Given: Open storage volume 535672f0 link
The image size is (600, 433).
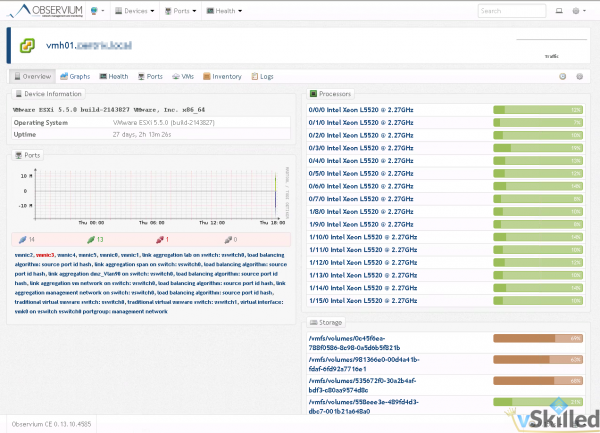Looking at the screenshot, I should (362, 386).
